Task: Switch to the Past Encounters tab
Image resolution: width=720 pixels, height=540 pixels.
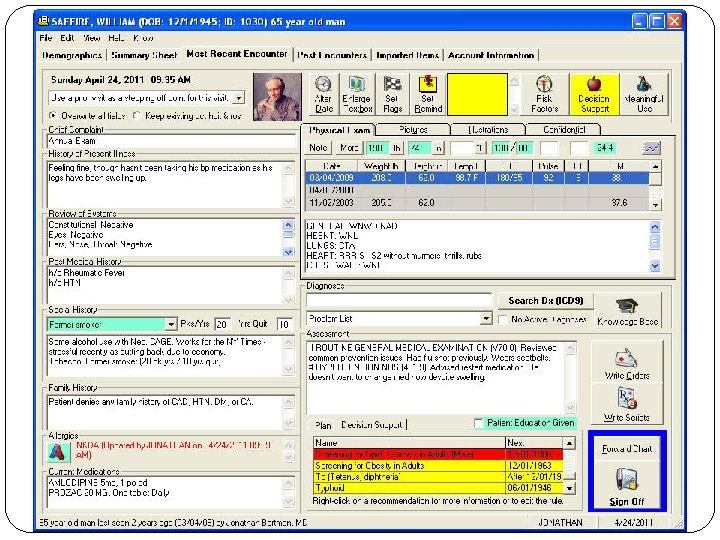Action: tap(332, 55)
